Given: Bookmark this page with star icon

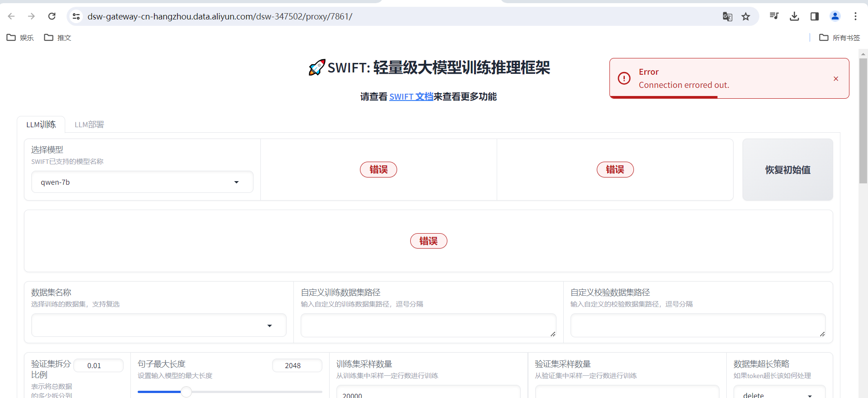Looking at the screenshot, I should click(x=746, y=17).
